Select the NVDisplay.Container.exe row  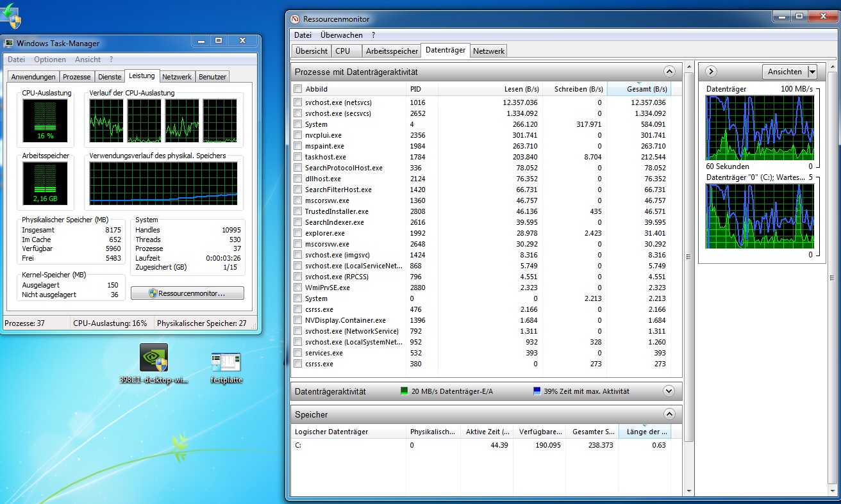pyautogui.click(x=482, y=320)
